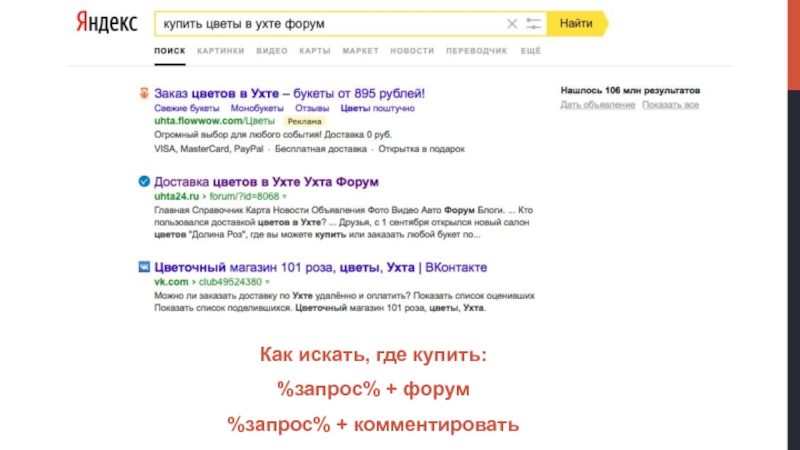Image resolution: width=800 pixels, height=450 pixels.
Task: Open advanced search settings sliders icon
Action: 533,23
